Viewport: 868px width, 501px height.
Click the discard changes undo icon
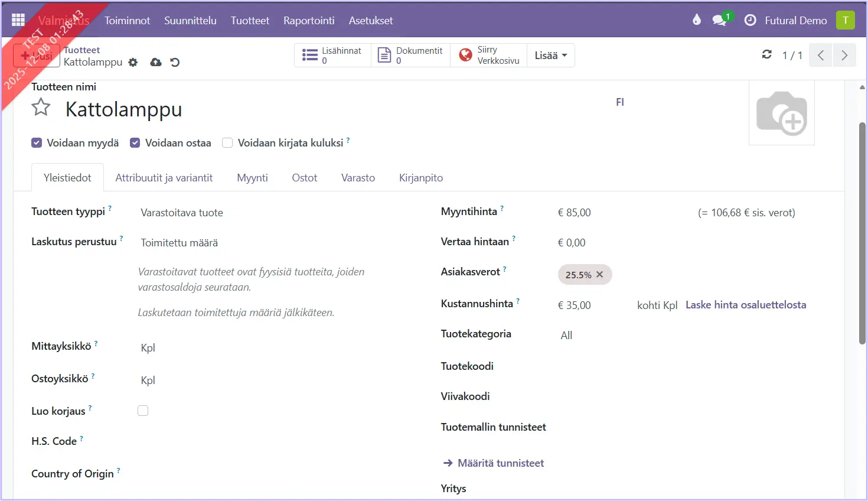point(175,62)
